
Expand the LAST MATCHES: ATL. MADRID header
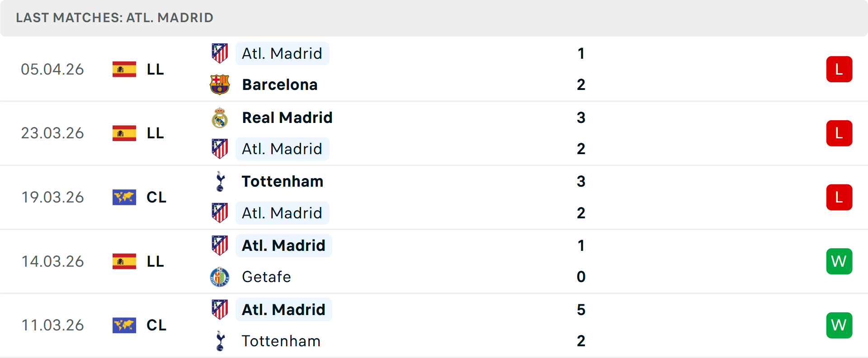(114, 18)
